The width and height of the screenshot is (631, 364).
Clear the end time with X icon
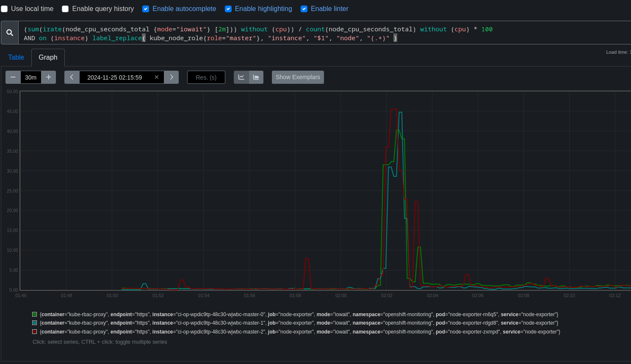point(157,77)
